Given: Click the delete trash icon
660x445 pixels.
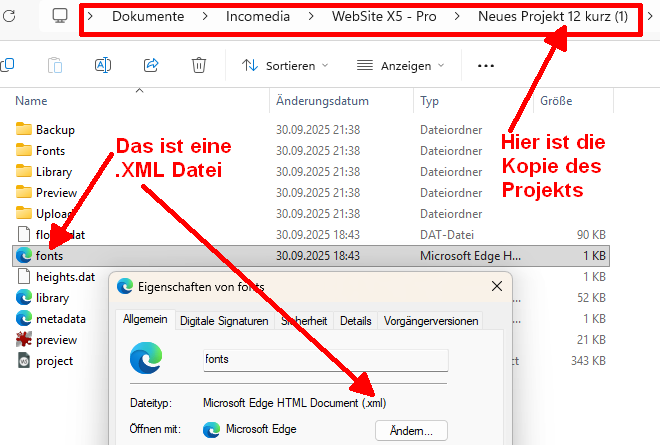Looking at the screenshot, I should pyautogui.click(x=199, y=65).
